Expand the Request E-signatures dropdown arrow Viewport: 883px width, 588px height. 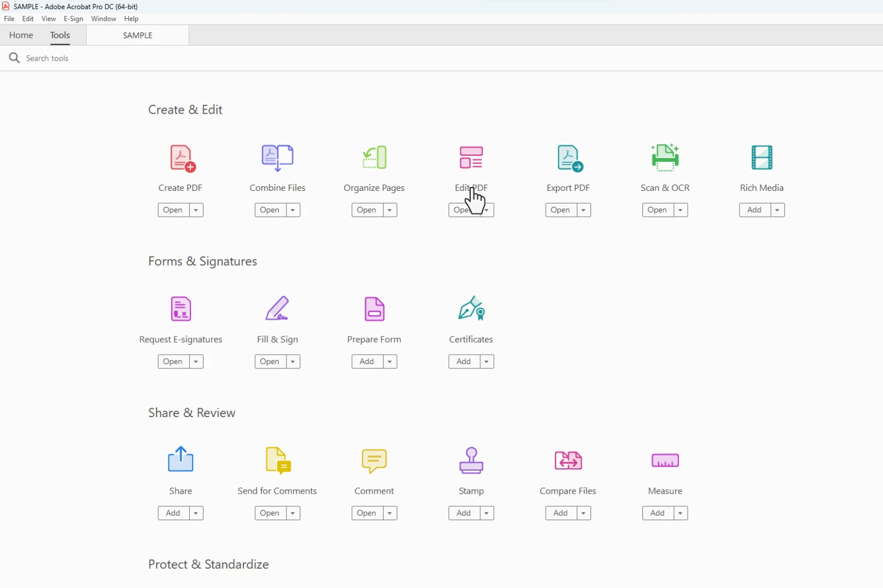click(x=196, y=362)
